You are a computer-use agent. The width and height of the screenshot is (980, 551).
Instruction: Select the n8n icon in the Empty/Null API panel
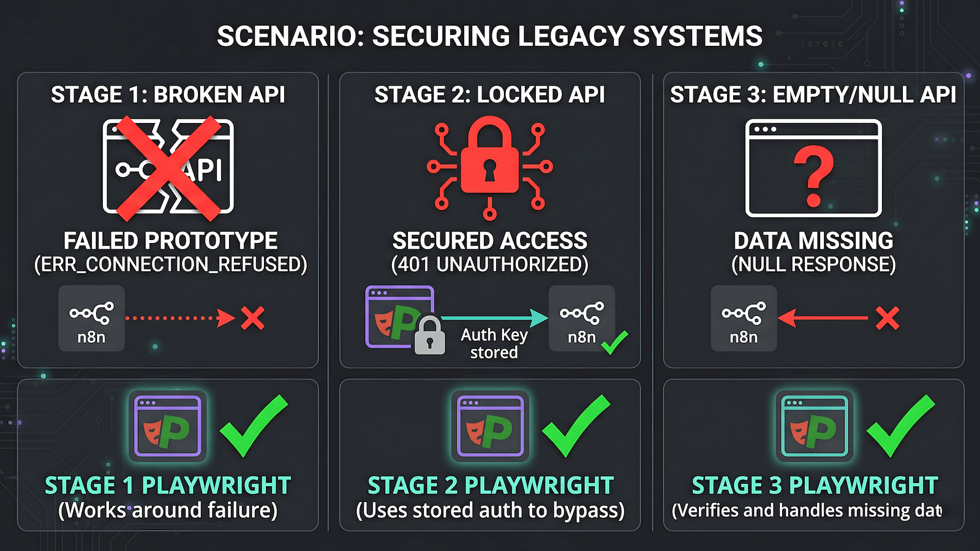744,318
